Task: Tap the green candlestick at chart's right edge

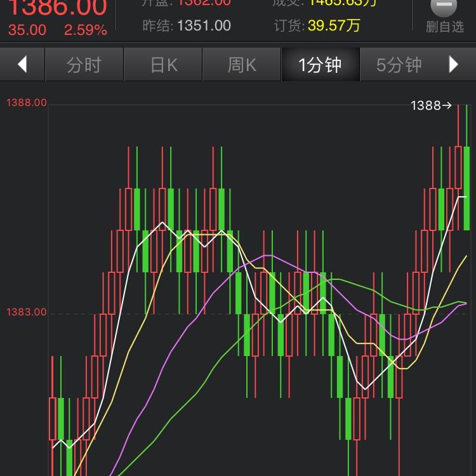Action: [x=467, y=187]
